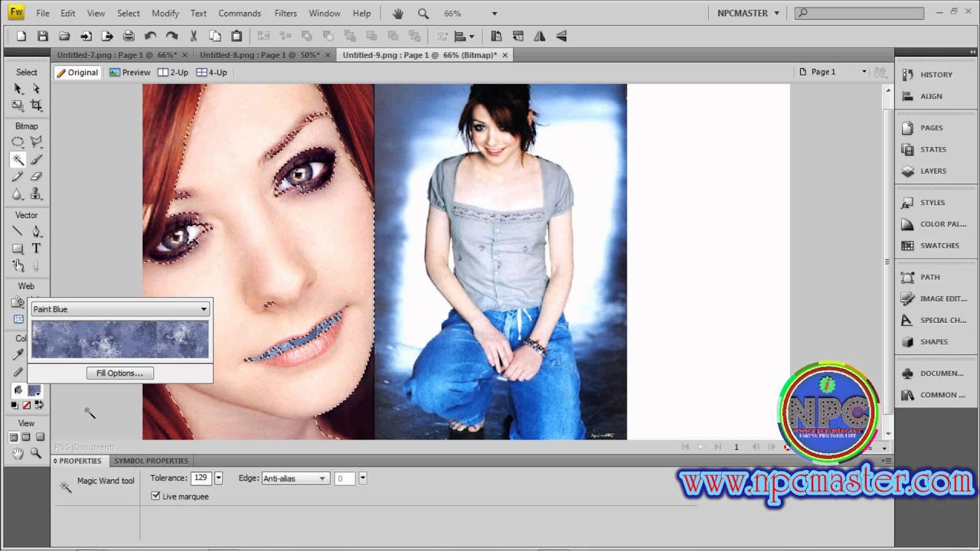This screenshot has width=980, height=551.
Task: Switch to Preview view mode
Action: (129, 73)
